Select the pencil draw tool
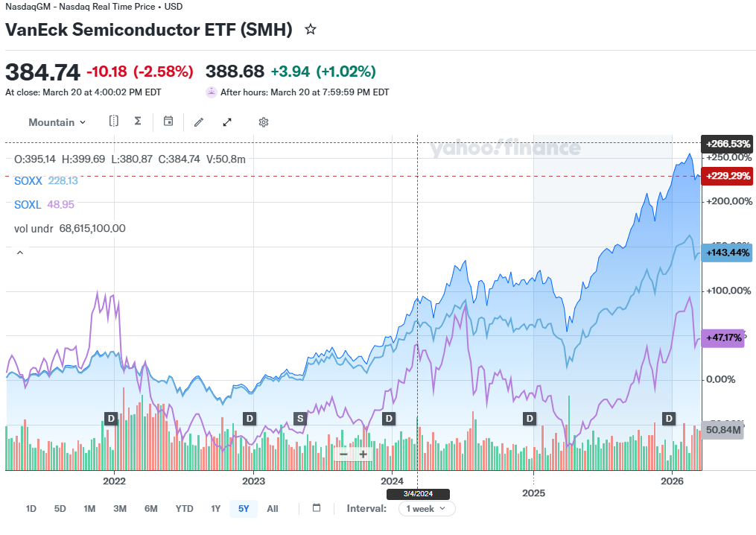Screen dimensions: 756x535 (199, 122)
